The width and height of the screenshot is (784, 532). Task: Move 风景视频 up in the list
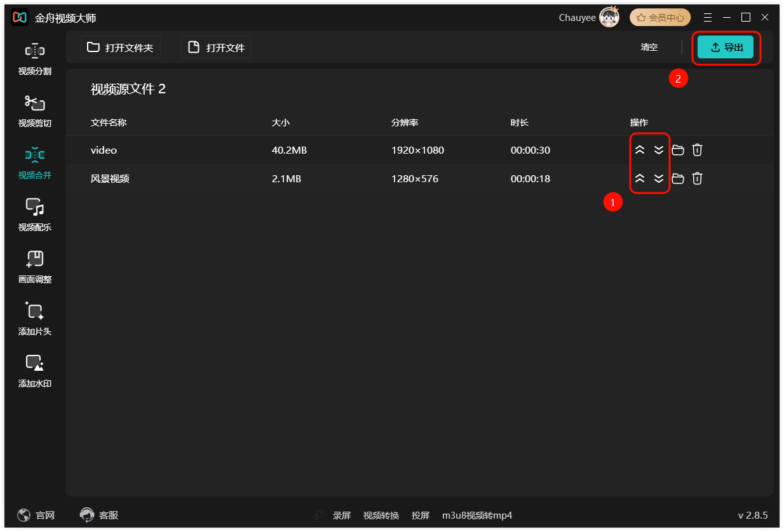coord(640,178)
